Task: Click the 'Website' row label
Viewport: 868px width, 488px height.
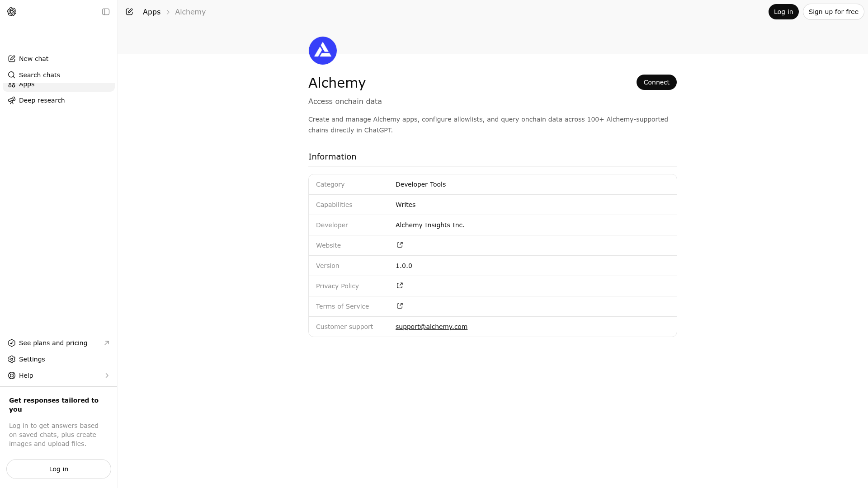Action: [x=328, y=245]
